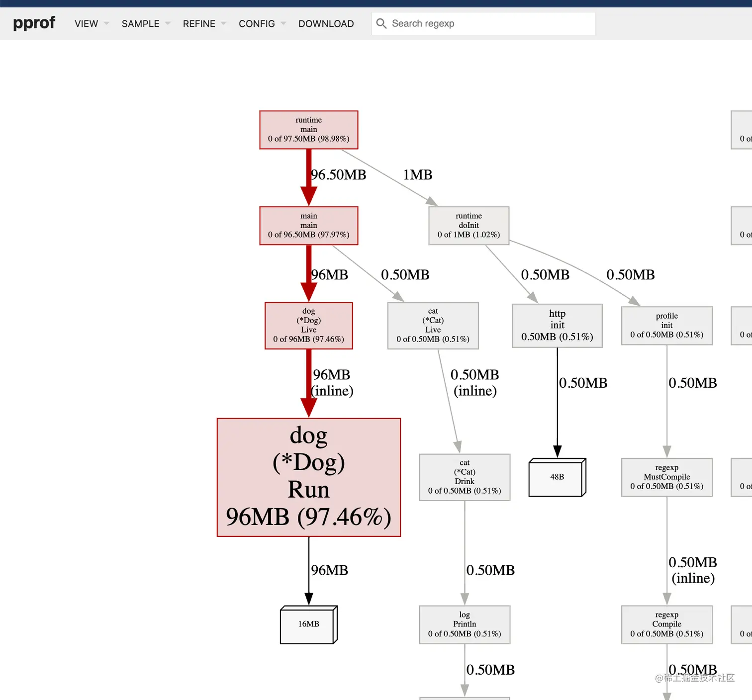
Task: Click the 0.50MB (inline) label below cat Live
Action: 475,383
